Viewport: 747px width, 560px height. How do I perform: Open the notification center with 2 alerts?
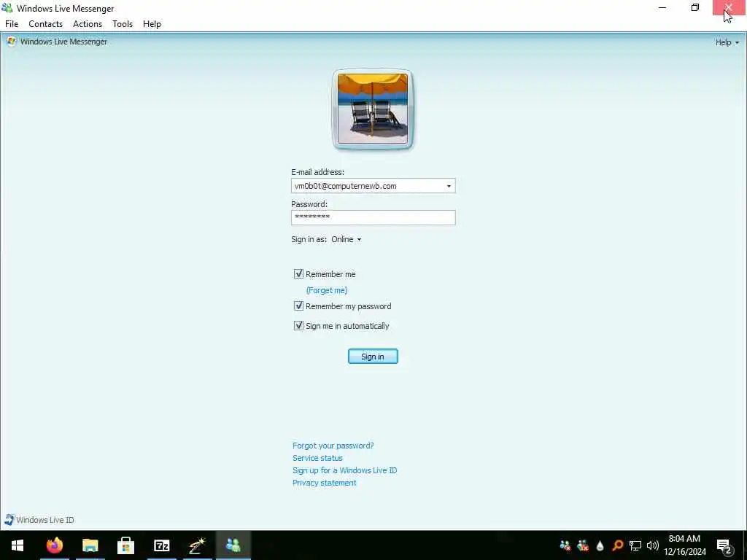coord(724,546)
